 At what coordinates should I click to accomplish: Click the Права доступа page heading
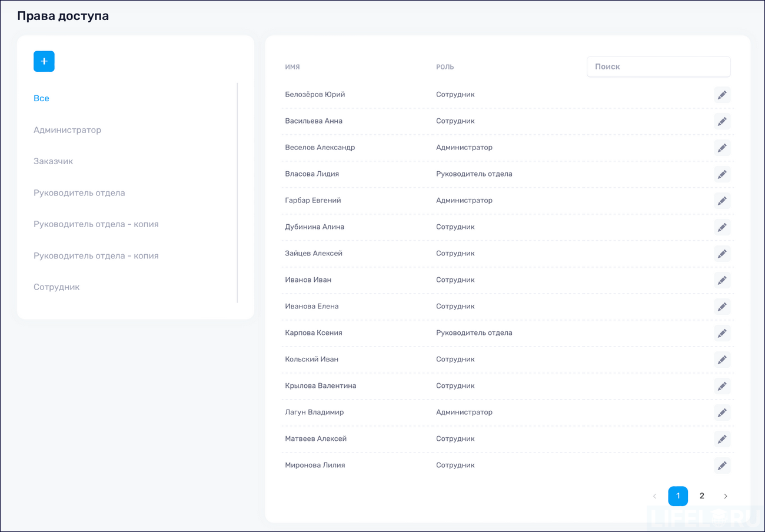tap(63, 16)
